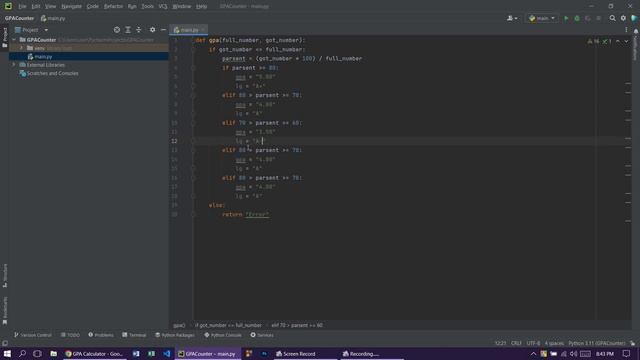Click "elif 70 > parsent >= 60" bottom breadcrumb
The height and width of the screenshot is (360, 640).
[x=297, y=325]
